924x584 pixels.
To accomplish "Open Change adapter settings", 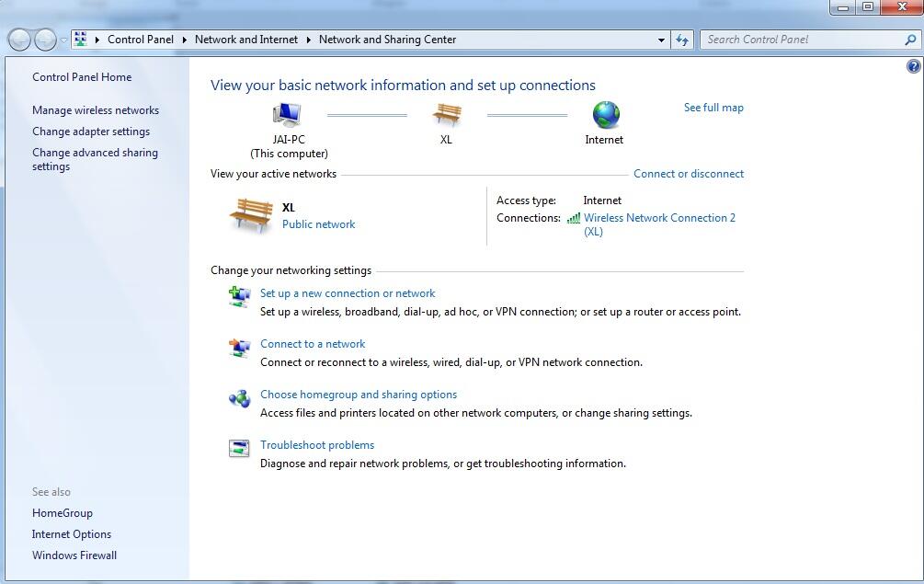I will [91, 132].
